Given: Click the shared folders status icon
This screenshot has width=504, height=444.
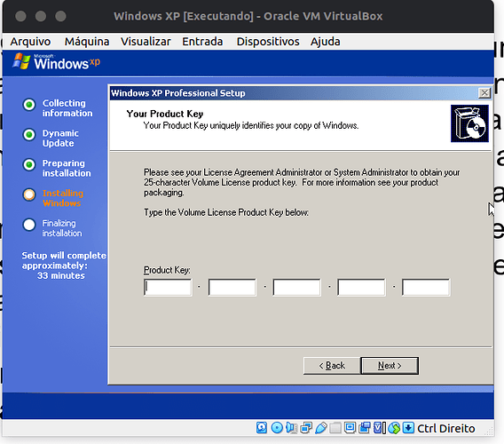Looking at the screenshot, I should pyautogui.click(x=335, y=428).
